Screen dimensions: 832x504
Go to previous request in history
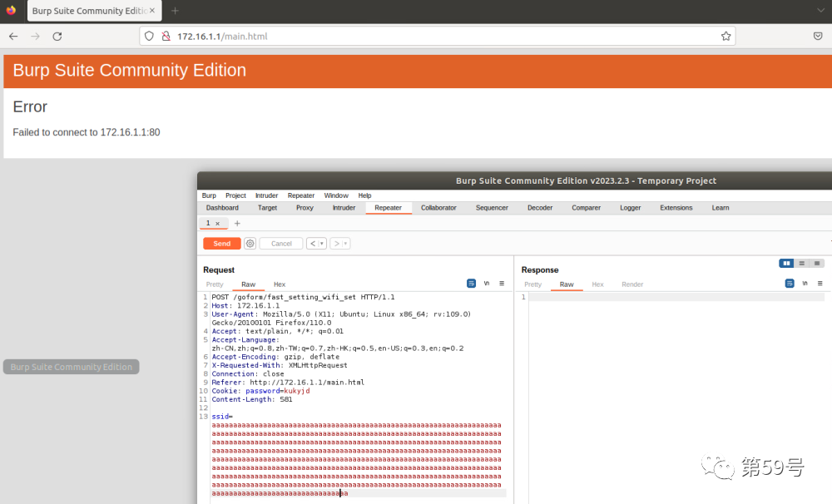coord(313,244)
